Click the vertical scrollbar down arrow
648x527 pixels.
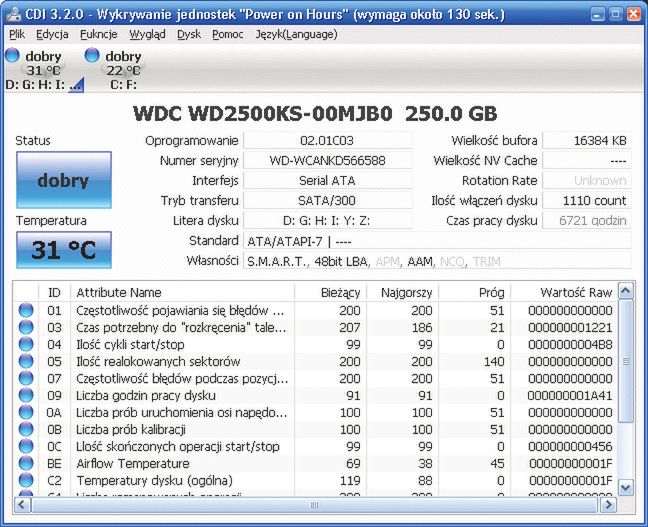point(626,487)
